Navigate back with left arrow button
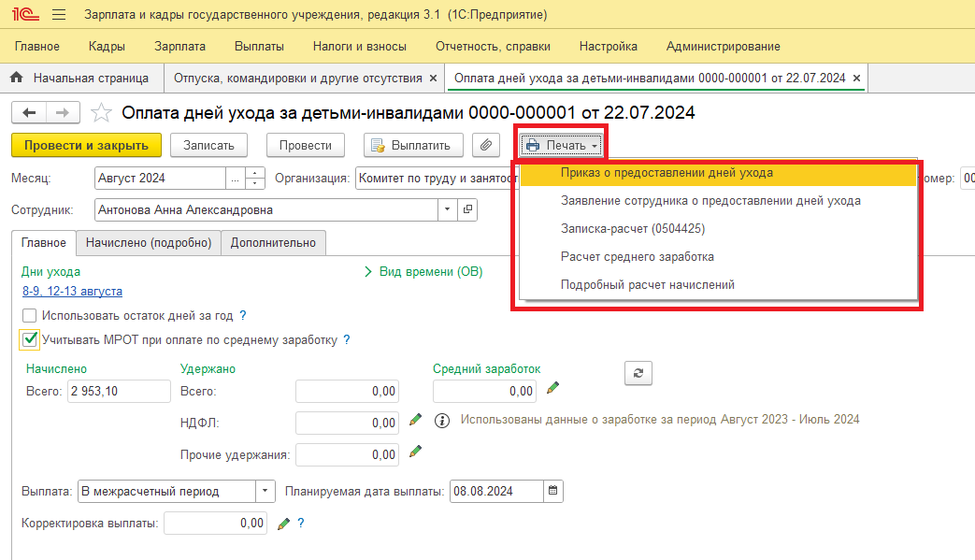The width and height of the screenshot is (975, 560). coord(29,112)
